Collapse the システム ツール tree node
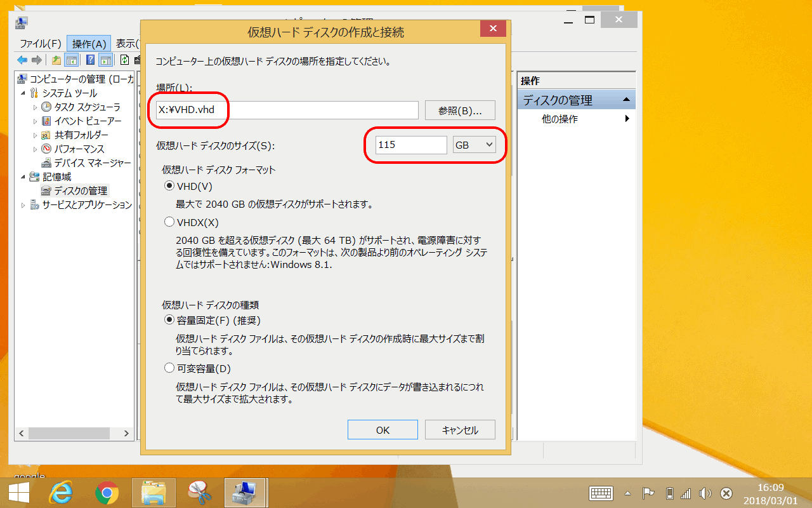Viewport: 812px width, 508px height. coord(23,93)
